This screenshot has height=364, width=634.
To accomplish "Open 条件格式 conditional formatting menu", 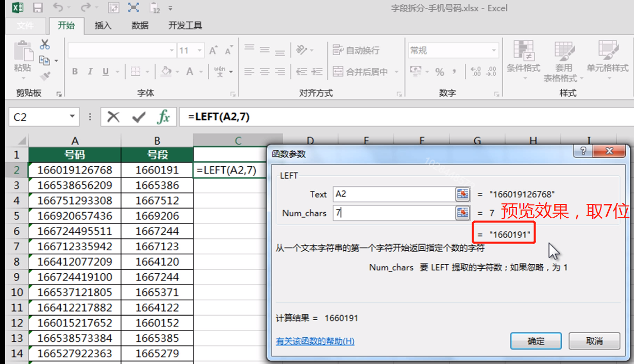I will tap(523, 61).
